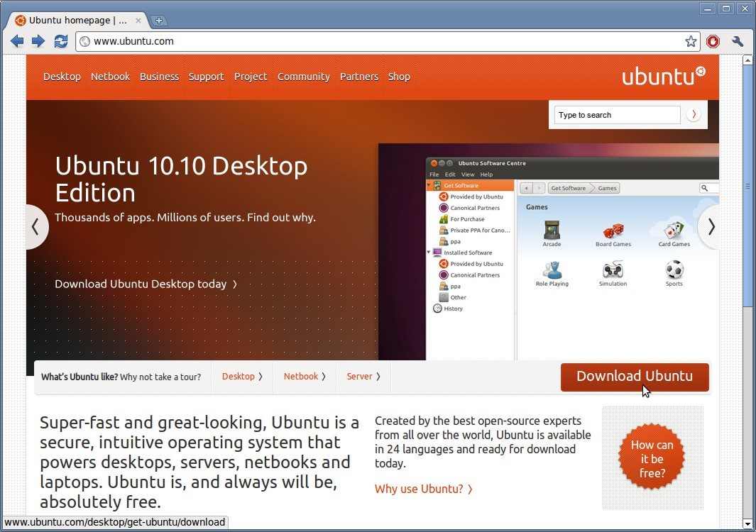Open the Support navigation menu item
The image size is (756, 532).
point(207,77)
